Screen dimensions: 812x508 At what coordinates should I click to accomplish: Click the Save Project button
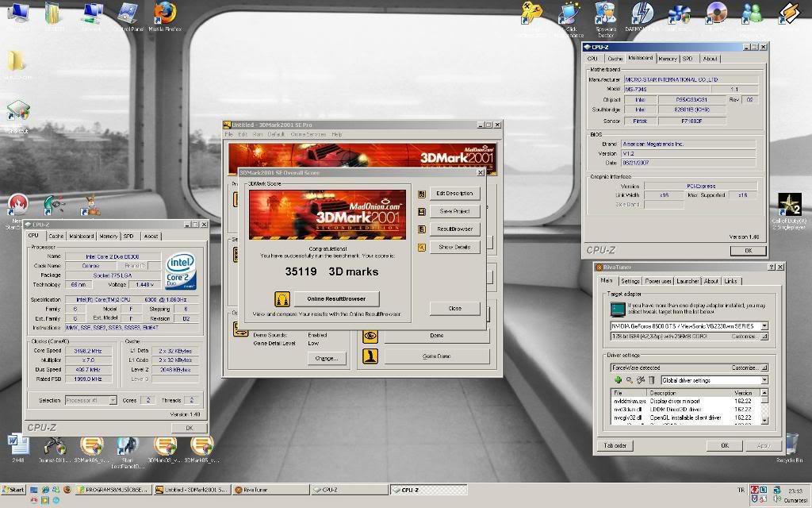pos(454,211)
